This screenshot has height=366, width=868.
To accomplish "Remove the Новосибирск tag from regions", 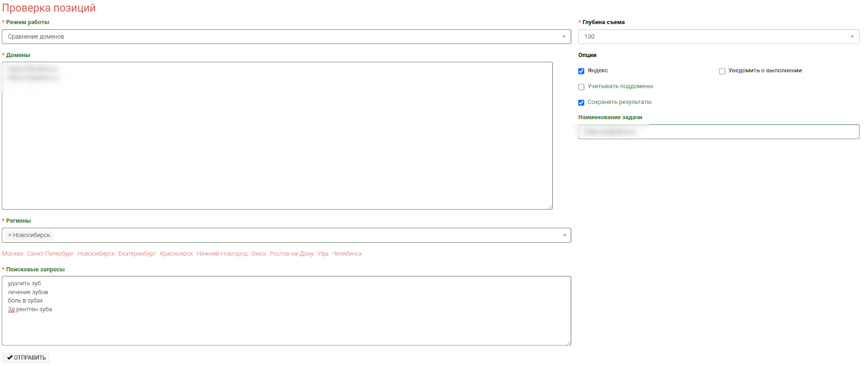I will 10,235.
